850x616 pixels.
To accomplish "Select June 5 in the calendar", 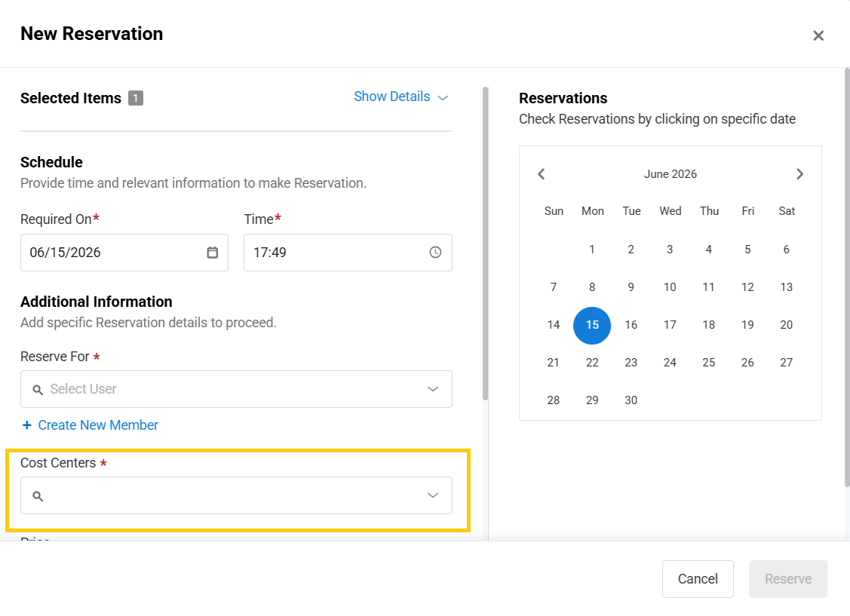I will [747, 250].
